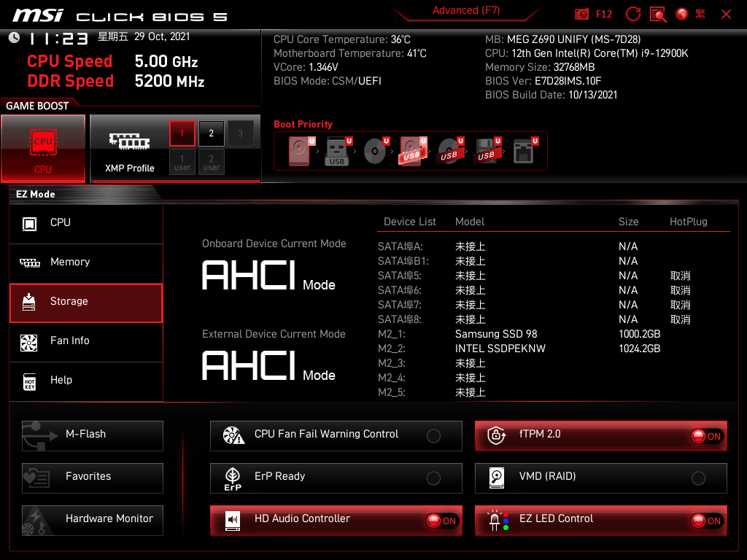
Task: Click the 取消 HotPlug value for SATA埠6
Action: tap(680, 290)
